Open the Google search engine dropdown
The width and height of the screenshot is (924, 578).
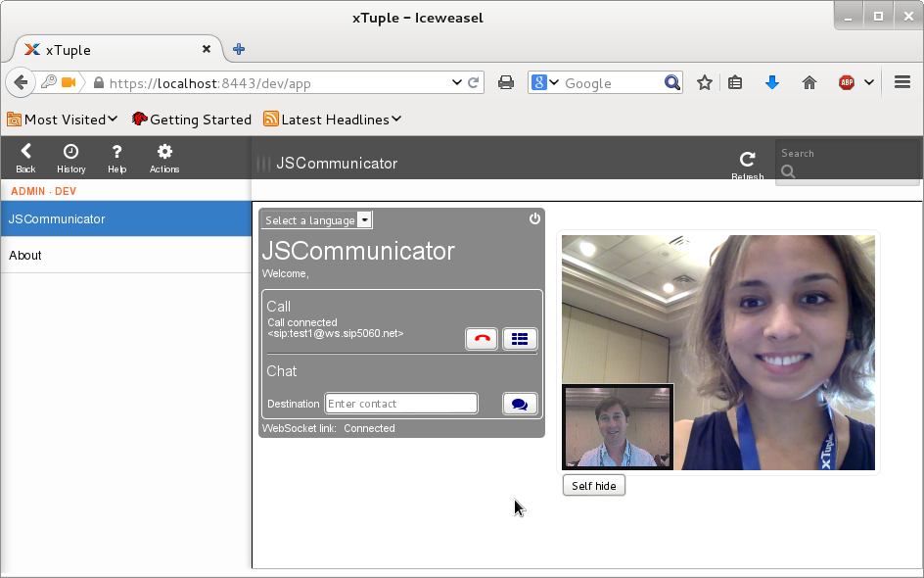pyautogui.click(x=545, y=82)
